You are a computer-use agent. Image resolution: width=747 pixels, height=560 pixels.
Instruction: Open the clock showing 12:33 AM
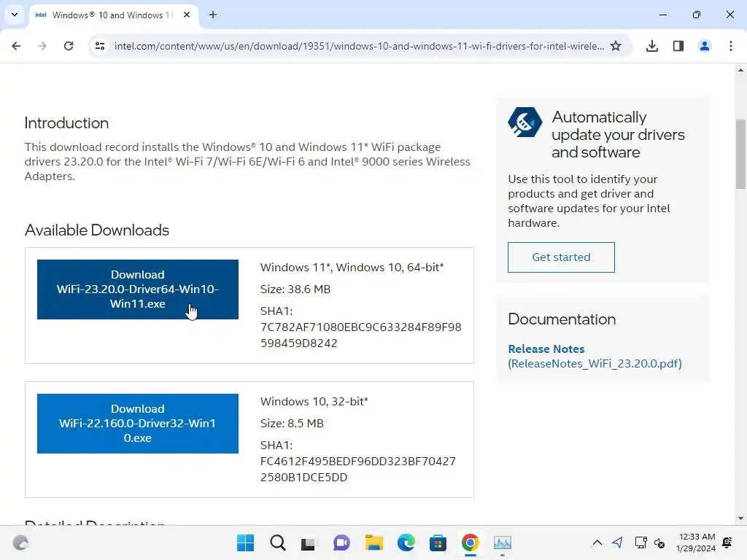[695, 542]
